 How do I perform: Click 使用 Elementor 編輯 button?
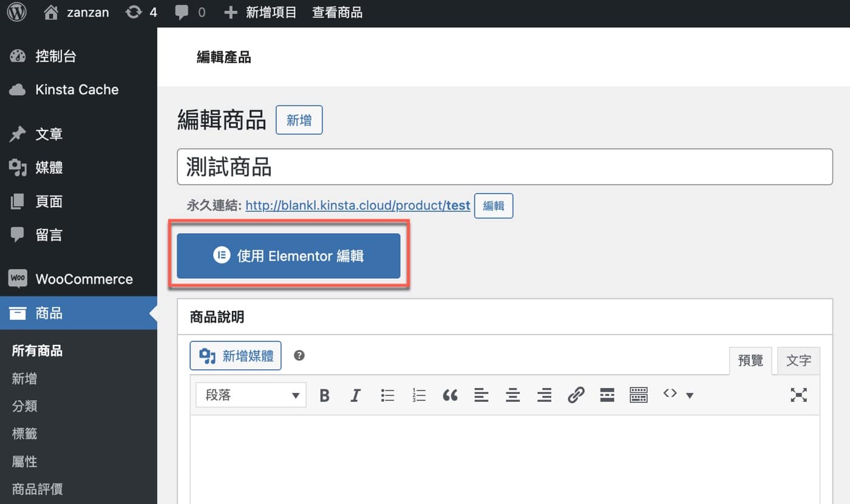tap(288, 256)
